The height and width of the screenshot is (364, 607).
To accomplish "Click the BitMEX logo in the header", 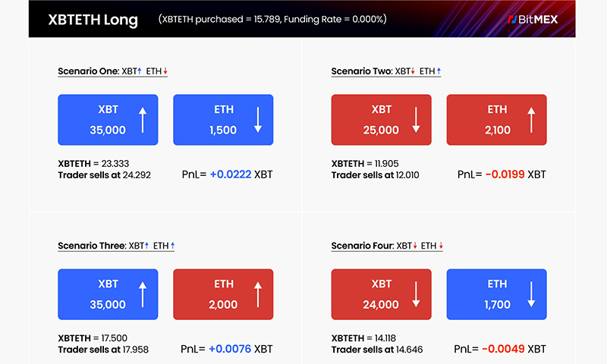I will [533, 20].
